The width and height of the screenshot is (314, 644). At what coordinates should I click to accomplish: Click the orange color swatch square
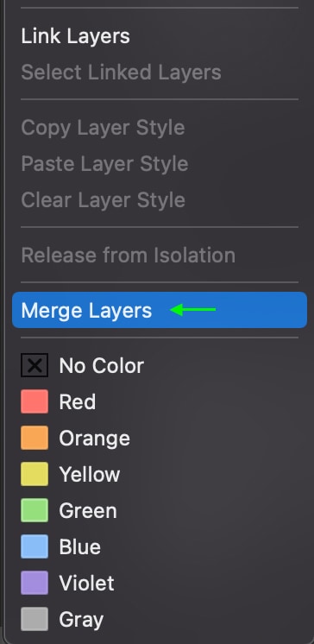pos(35,438)
